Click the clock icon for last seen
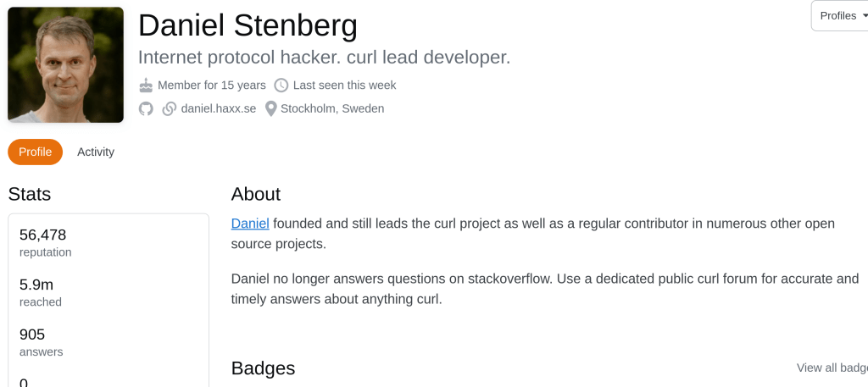The height and width of the screenshot is (387, 868). tap(281, 85)
